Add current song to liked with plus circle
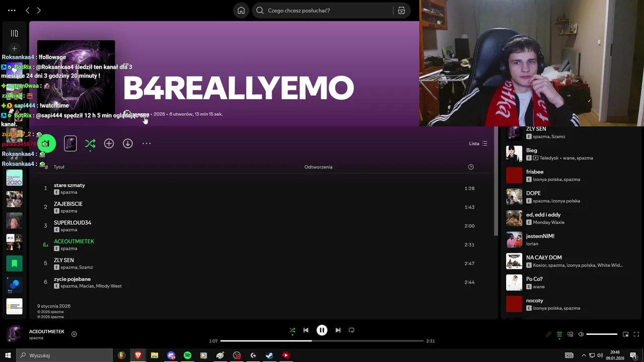The height and width of the screenshot is (362, 644). (74, 334)
